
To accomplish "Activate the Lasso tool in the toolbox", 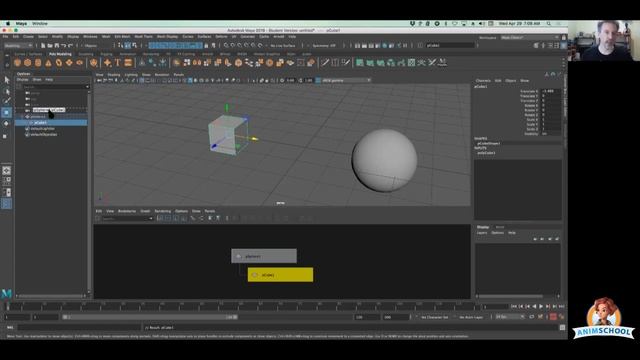I will pyautogui.click(x=7, y=91).
